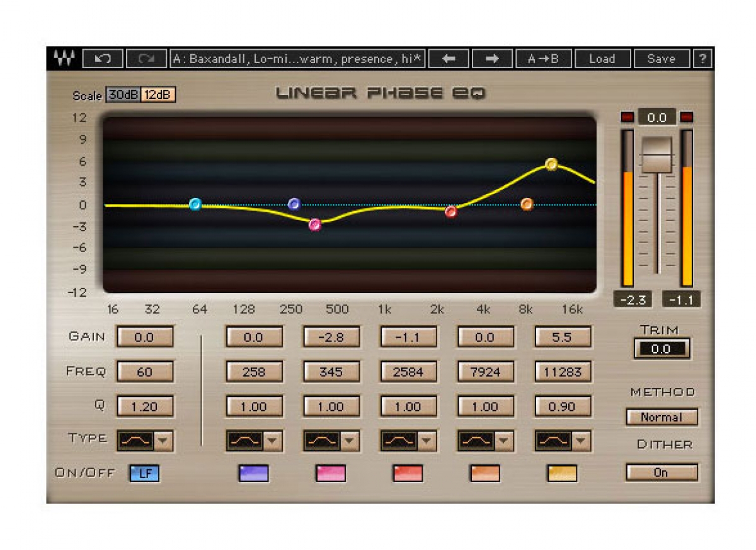Toggle the blue band on/off button

[254, 473]
